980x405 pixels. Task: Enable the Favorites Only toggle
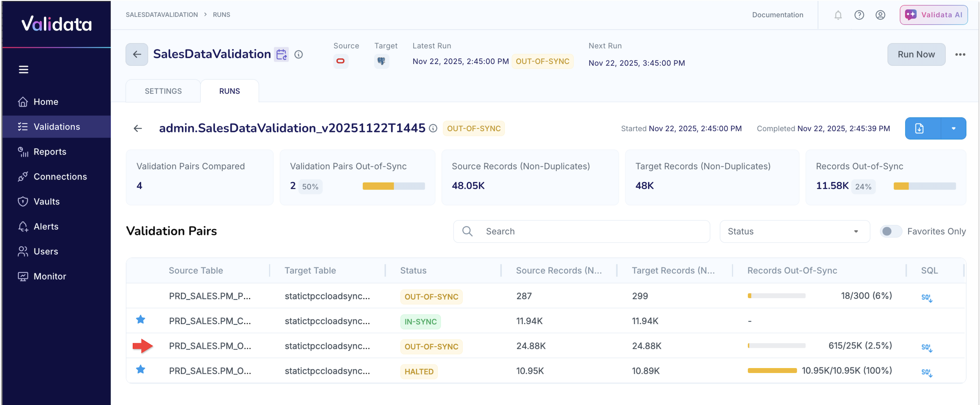[890, 231]
